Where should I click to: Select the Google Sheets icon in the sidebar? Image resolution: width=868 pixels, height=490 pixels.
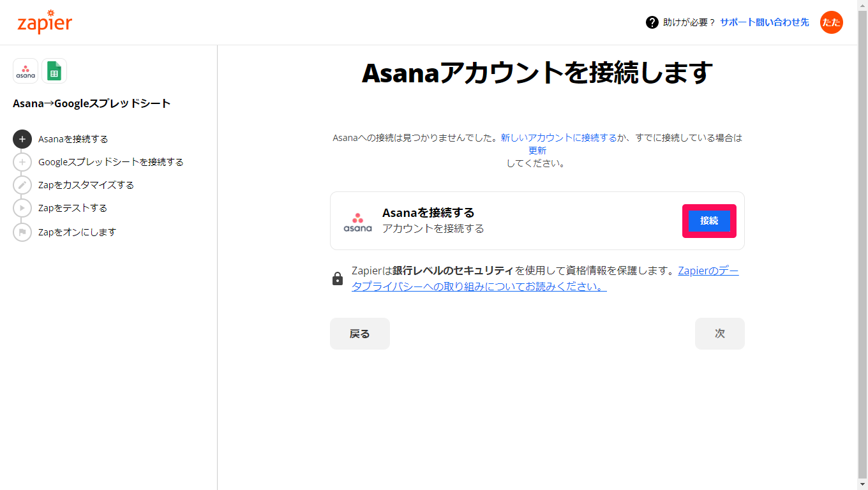click(54, 71)
